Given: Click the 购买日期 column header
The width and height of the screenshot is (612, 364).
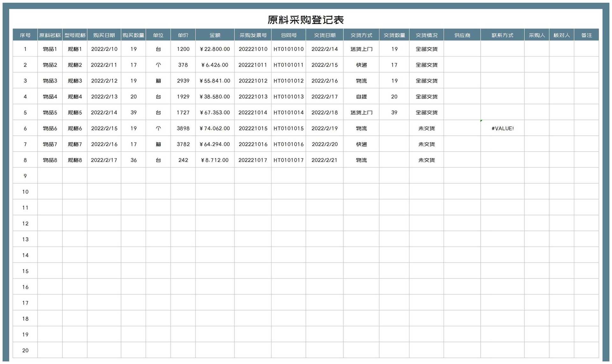Looking at the screenshot, I should [x=104, y=35].
